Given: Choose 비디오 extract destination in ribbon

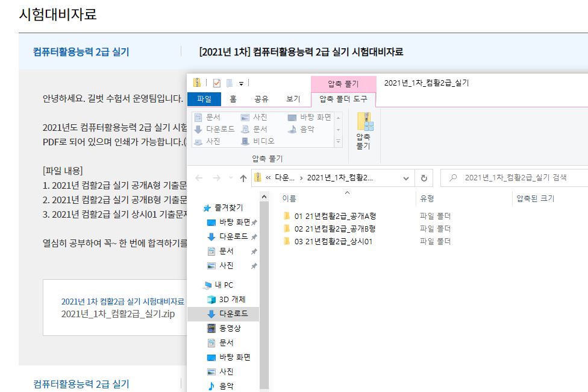Looking at the screenshot, I should [258, 141].
